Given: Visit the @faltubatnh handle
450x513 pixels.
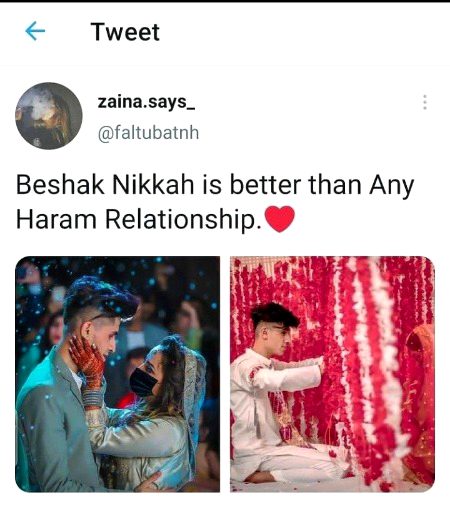Looking at the screenshot, I should [x=148, y=133].
